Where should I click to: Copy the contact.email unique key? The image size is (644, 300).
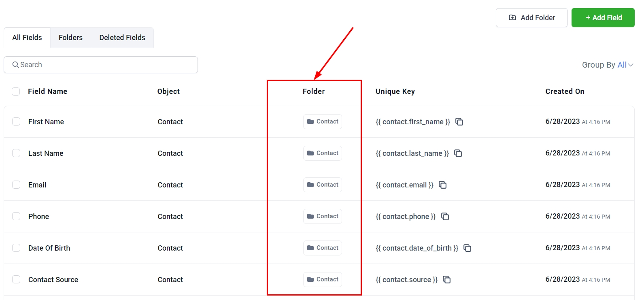coord(442,185)
